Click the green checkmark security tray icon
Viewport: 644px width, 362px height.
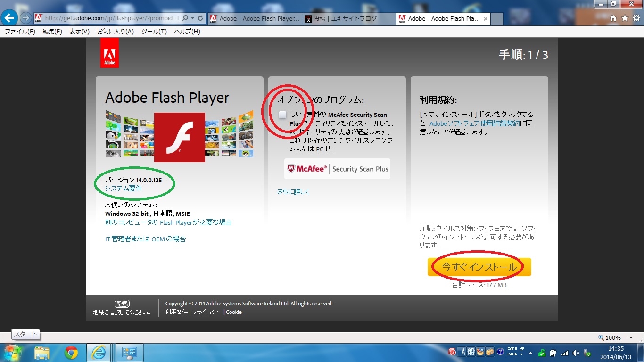543,353
